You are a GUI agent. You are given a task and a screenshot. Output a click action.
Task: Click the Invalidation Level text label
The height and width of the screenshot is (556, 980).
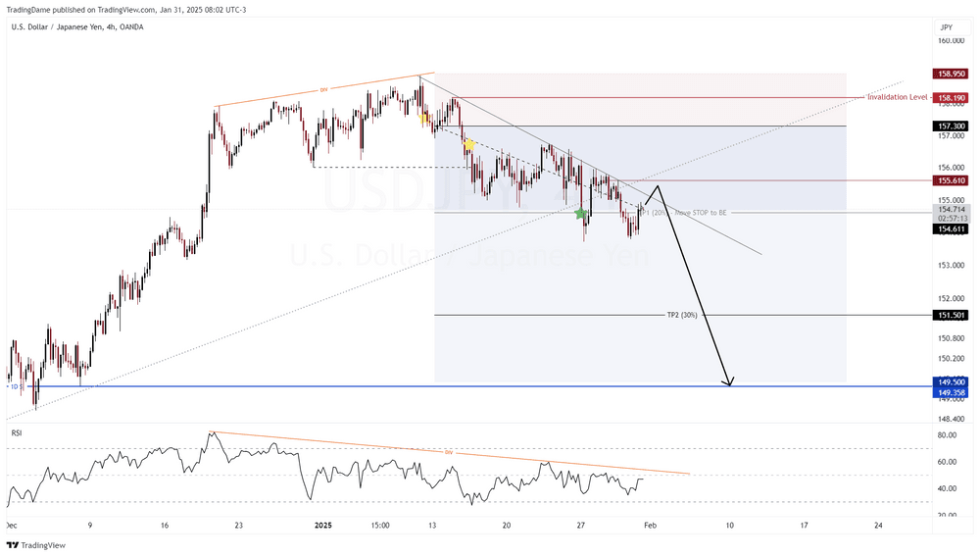[897, 98]
